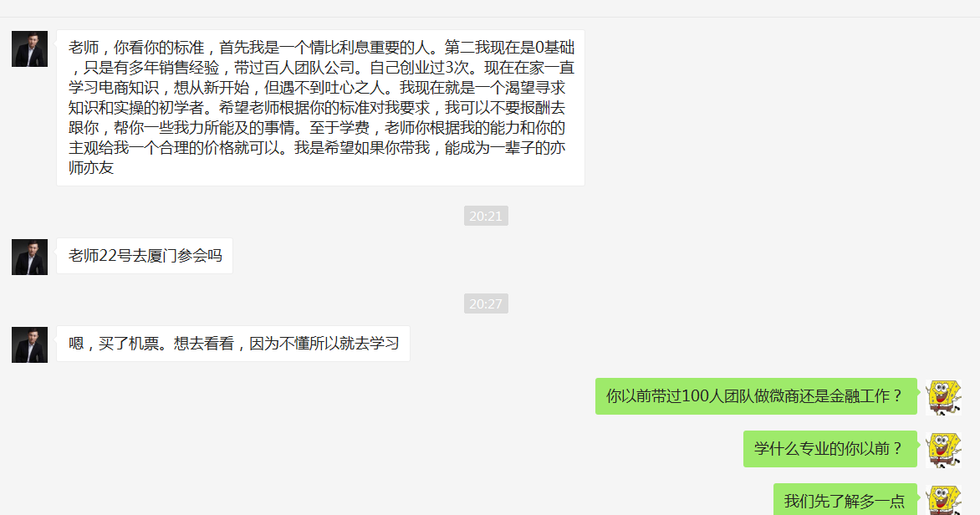Click the 20:21 timestamp label

tap(486, 216)
